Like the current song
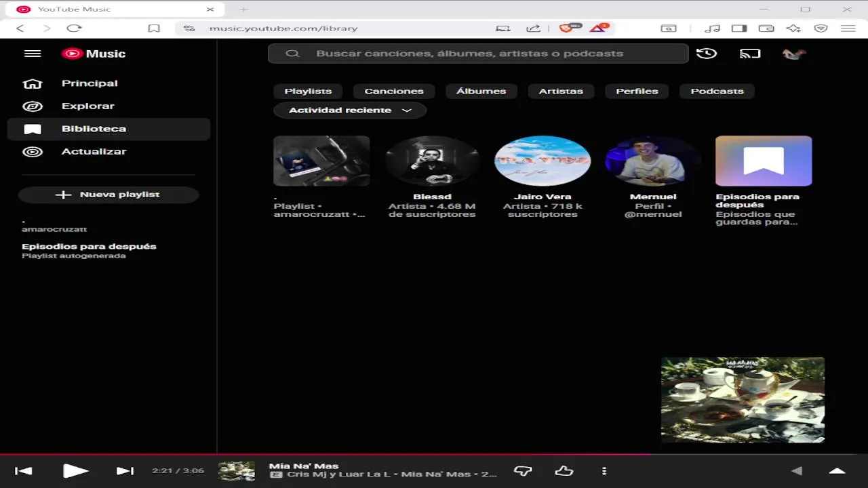868x488 pixels. pos(564,471)
